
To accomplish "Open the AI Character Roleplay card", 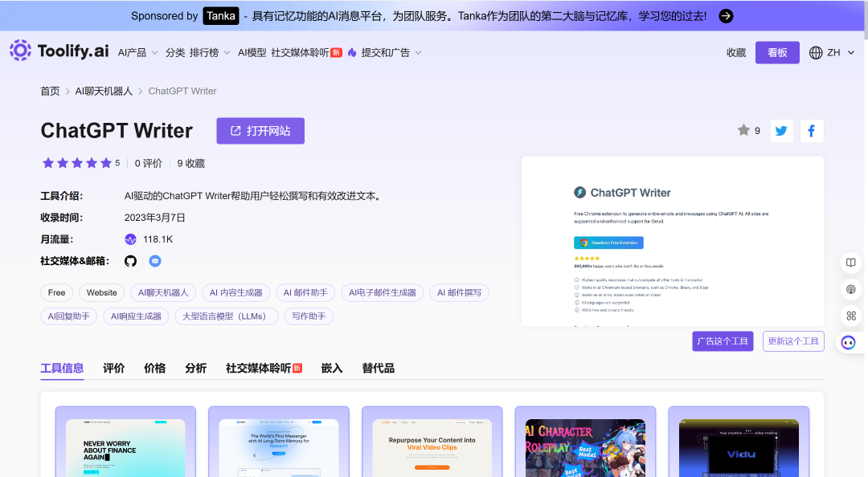I will click(x=585, y=442).
